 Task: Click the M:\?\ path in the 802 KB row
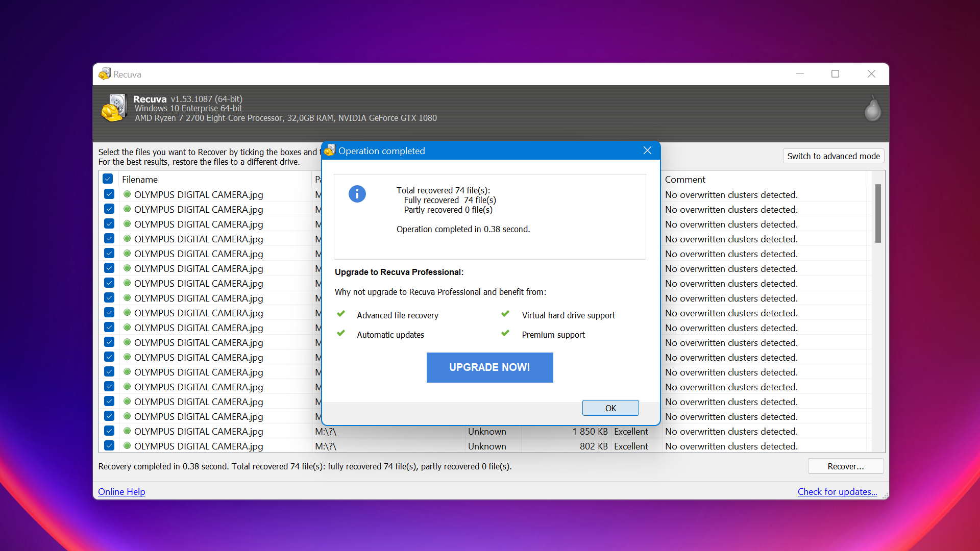pos(326,446)
